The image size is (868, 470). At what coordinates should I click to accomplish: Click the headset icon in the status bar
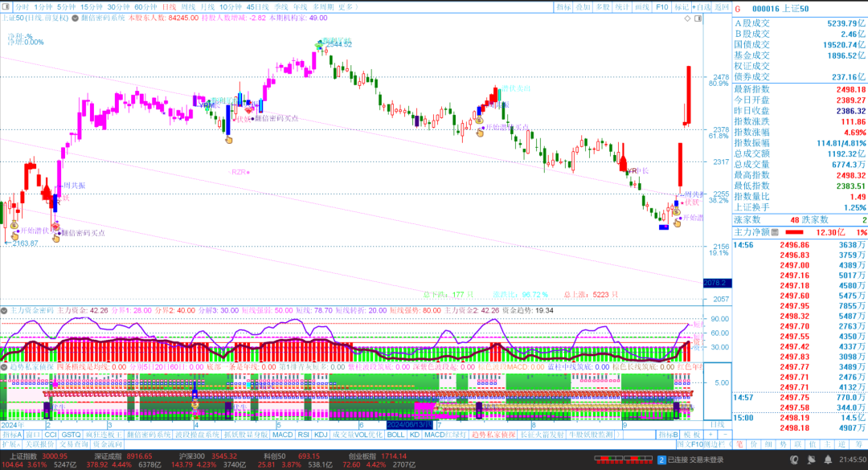[x=794, y=460]
